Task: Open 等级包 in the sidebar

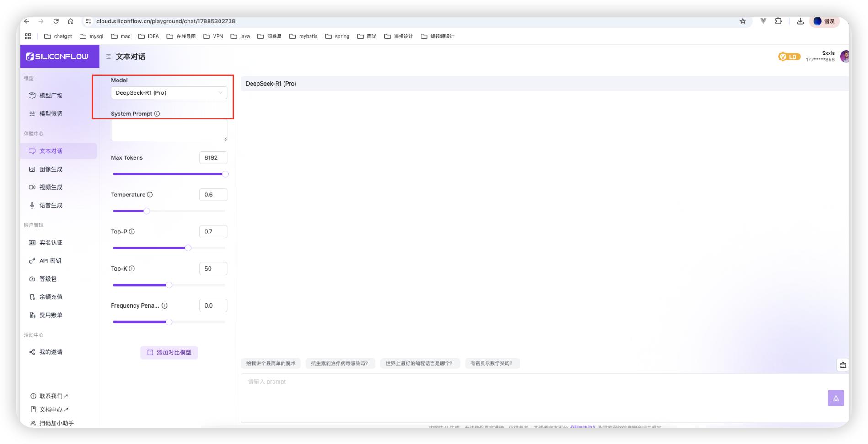Action: [x=59, y=279]
